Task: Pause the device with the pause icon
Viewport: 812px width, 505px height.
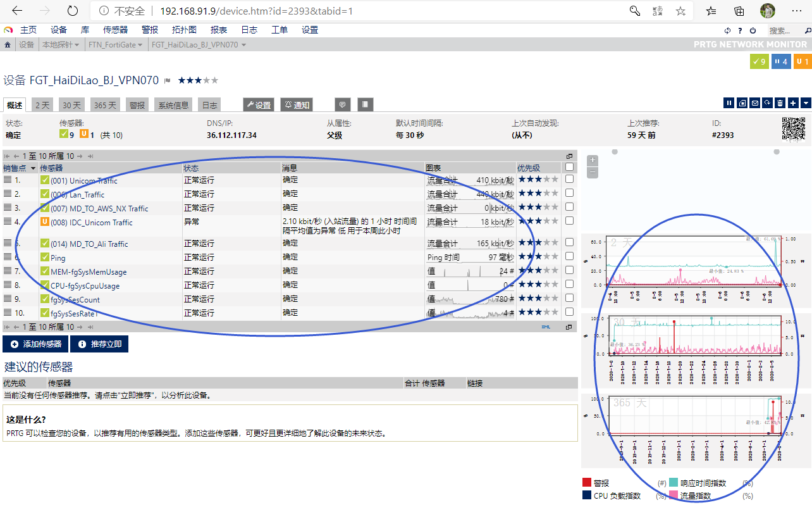Action: click(x=729, y=103)
